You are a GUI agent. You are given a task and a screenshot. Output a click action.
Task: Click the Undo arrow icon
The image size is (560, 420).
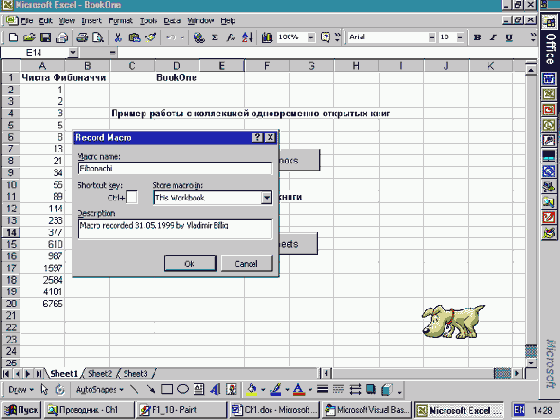[x=171, y=37]
